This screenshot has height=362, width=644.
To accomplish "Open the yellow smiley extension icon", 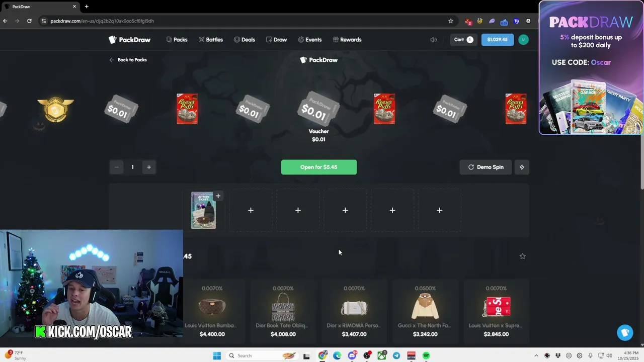I will (480, 21).
